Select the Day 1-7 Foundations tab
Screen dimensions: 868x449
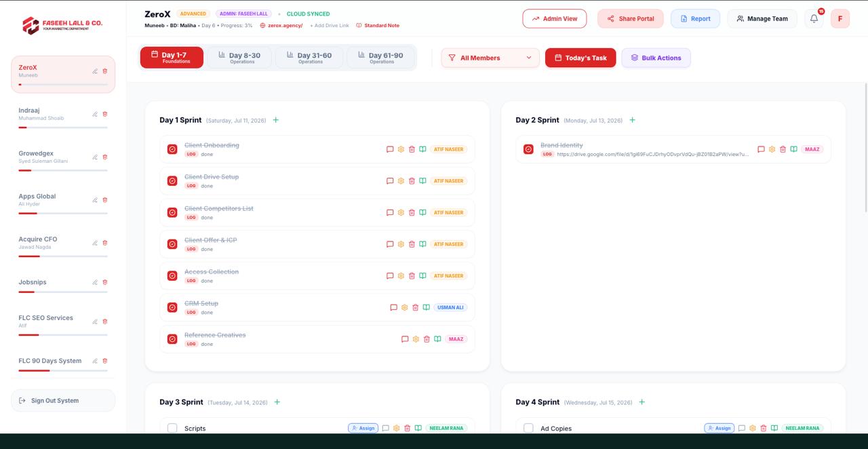click(172, 58)
